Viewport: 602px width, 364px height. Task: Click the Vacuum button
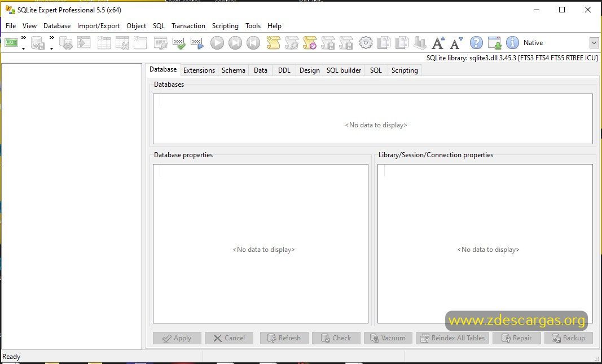pos(388,338)
